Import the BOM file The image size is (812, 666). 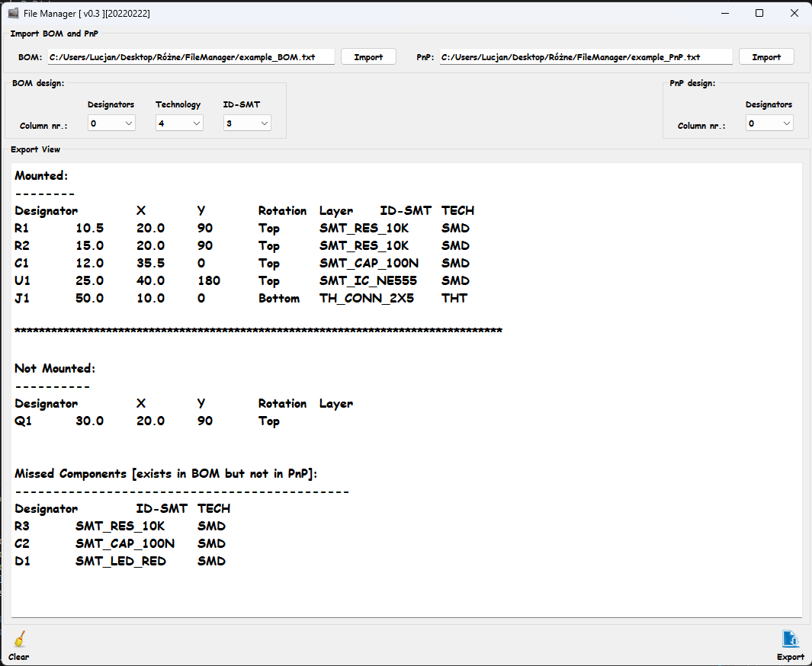click(368, 57)
